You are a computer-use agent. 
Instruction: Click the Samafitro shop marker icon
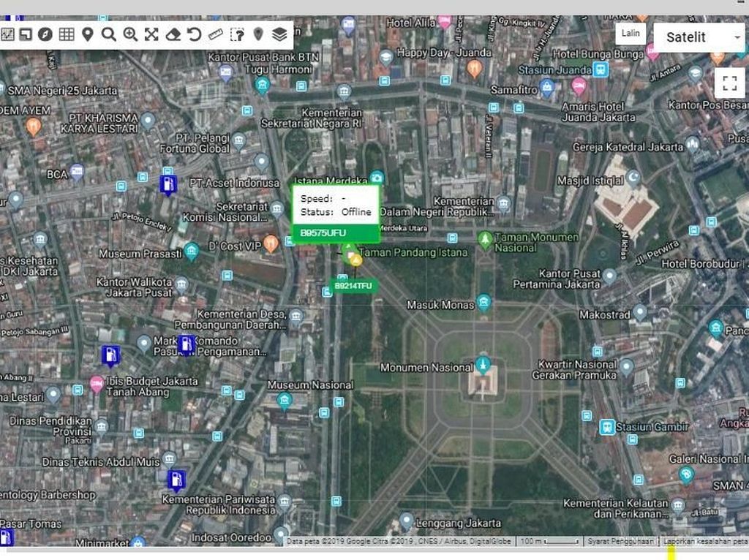coord(547,88)
